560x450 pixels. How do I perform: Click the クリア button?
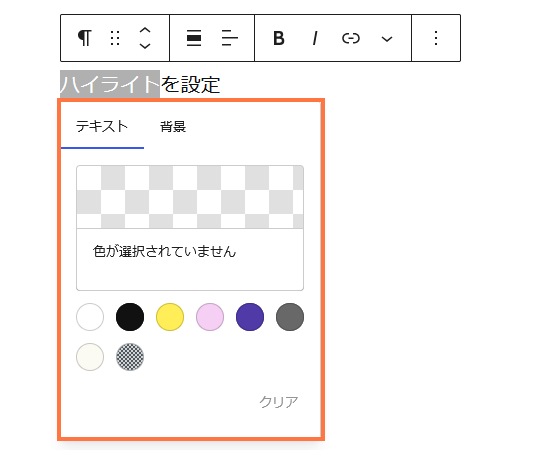click(279, 402)
